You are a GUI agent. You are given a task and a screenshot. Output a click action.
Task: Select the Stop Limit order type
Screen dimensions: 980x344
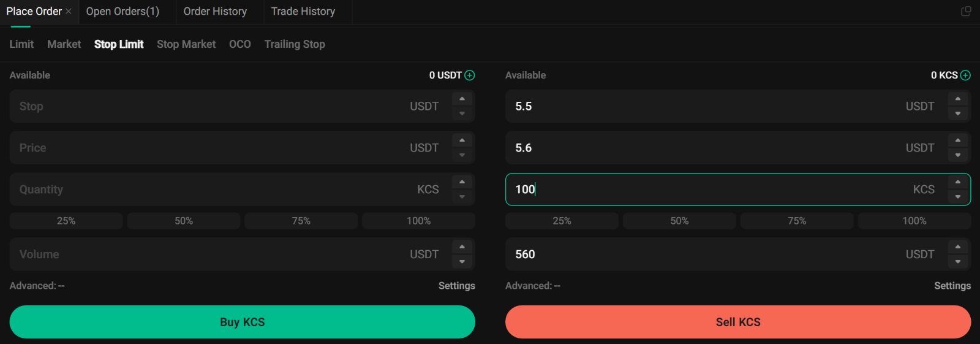point(119,44)
